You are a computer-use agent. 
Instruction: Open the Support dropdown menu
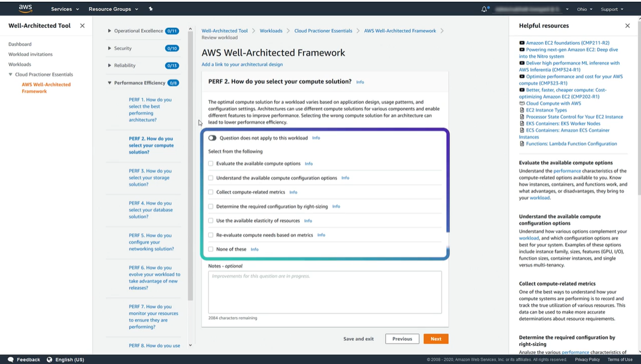pyautogui.click(x=612, y=9)
